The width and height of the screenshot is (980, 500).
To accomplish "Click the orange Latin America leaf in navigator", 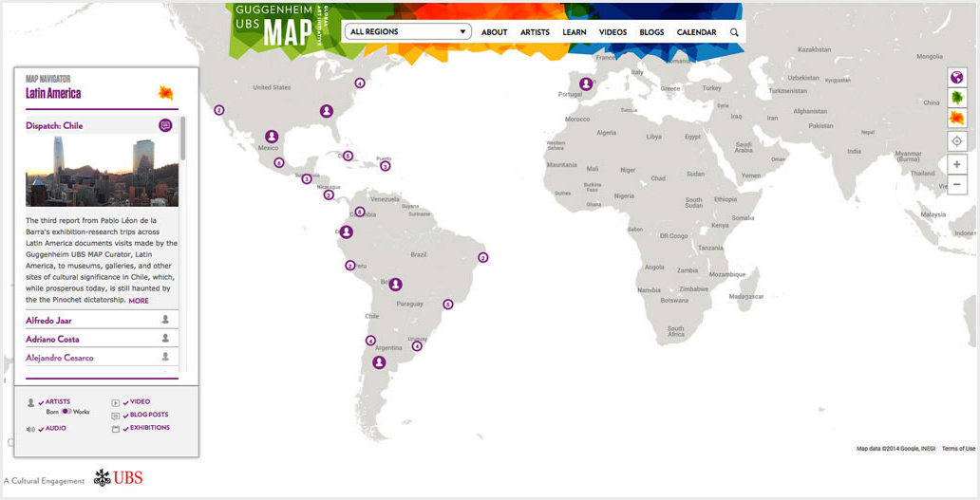I will 165,93.
